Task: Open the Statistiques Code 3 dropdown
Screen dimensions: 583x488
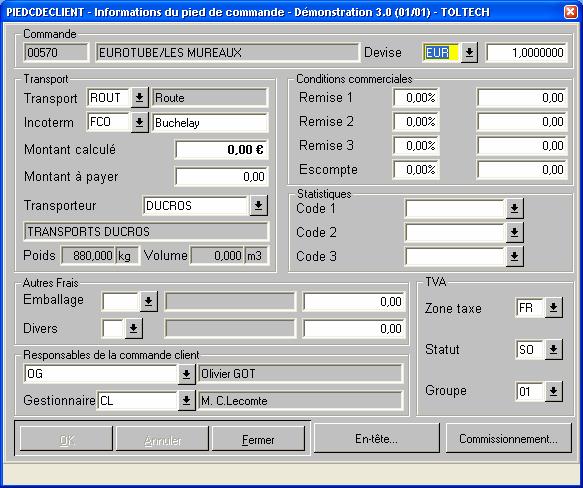Action: pyautogui.click(x=515, y=256)
